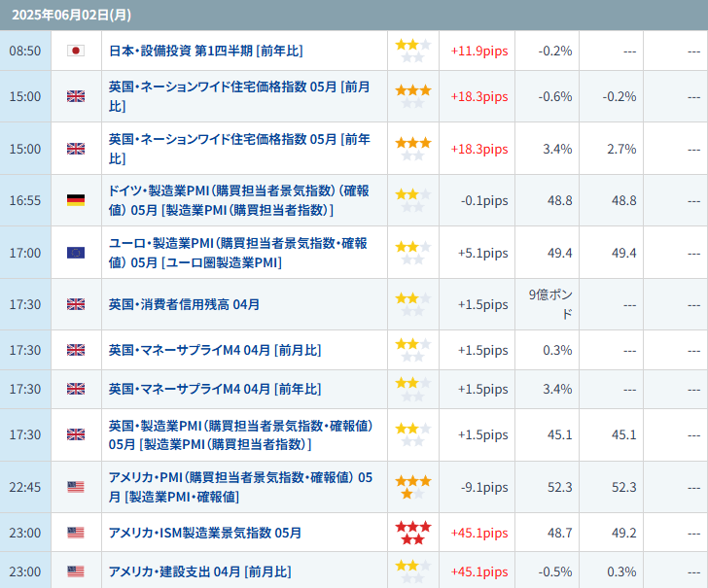Click four-star rating for アメリカ・PMI 確報値
Viewport: 708px width, 588px height.
coord(413,487)
